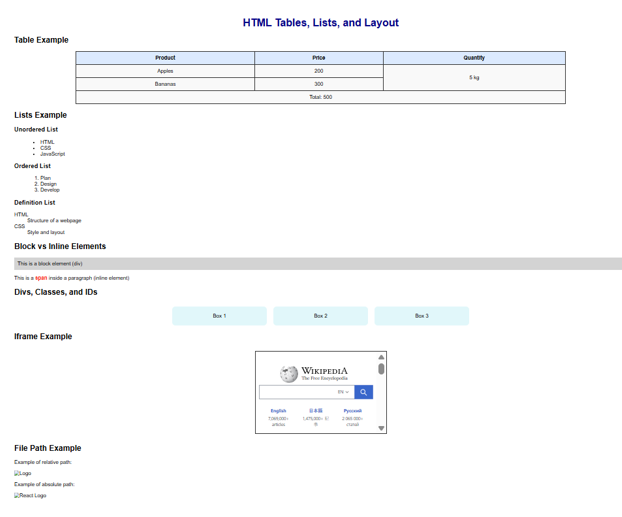Click the definition Structure of a webpage
The width and height of the screenshot is (622, 517).
tap(54, 221)
